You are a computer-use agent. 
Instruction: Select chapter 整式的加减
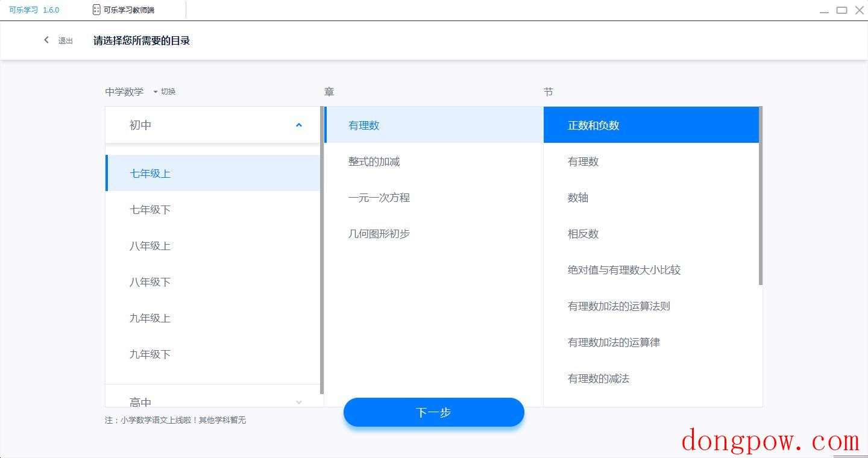[x=434, y=162]
